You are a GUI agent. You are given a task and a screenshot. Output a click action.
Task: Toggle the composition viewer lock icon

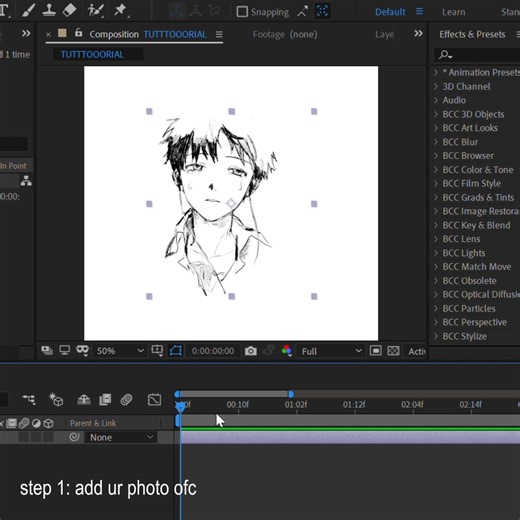coord(78,33)
